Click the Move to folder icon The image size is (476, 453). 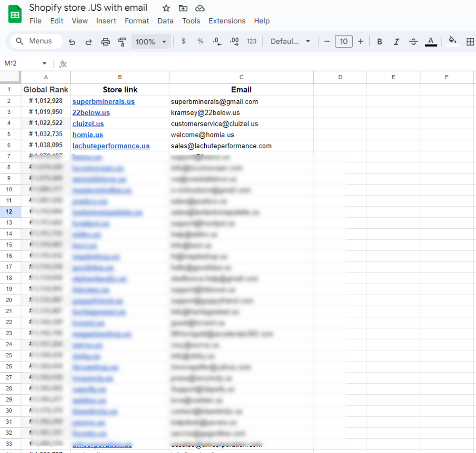[183, 8]
